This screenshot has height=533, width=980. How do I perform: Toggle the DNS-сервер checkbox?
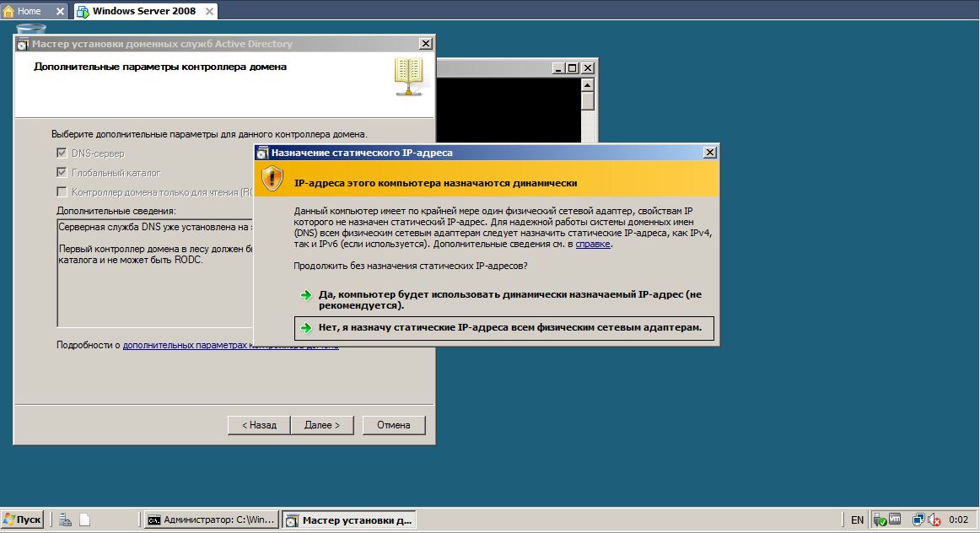point(62,153)
